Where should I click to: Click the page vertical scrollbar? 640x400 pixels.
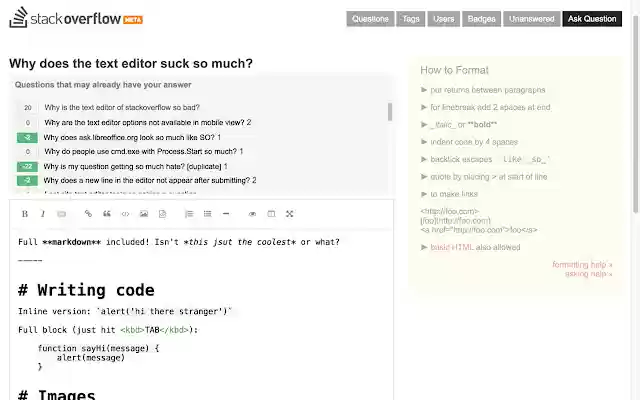point(636,114)
